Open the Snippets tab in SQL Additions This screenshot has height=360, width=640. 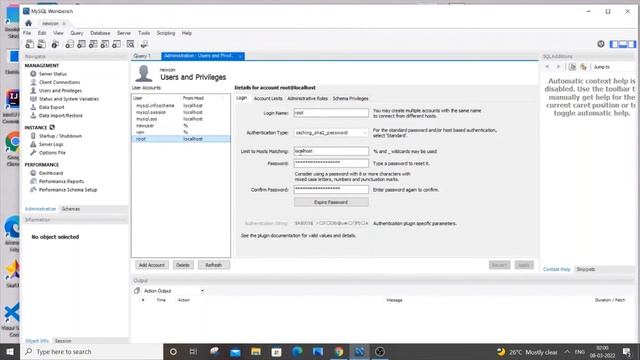point(586,269)
